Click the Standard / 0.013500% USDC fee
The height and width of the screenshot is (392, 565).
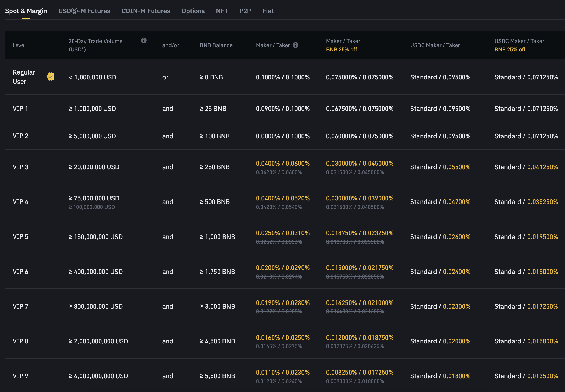(526, 376)
